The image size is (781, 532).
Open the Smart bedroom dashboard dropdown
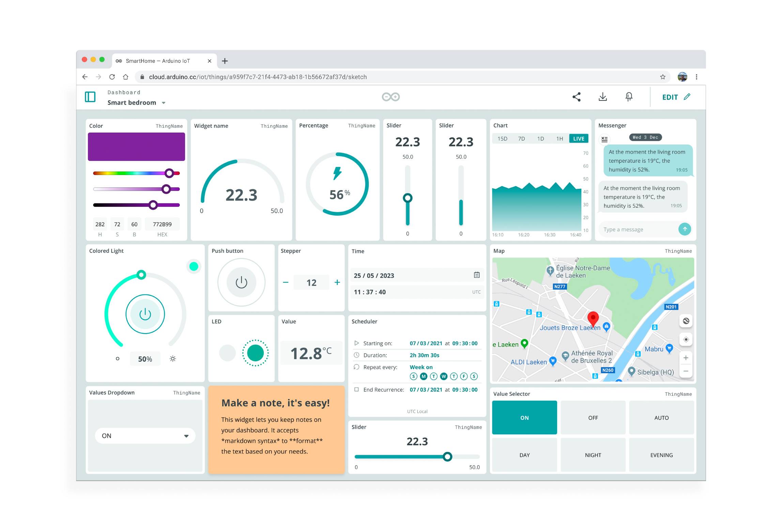[x=164, y=103]
